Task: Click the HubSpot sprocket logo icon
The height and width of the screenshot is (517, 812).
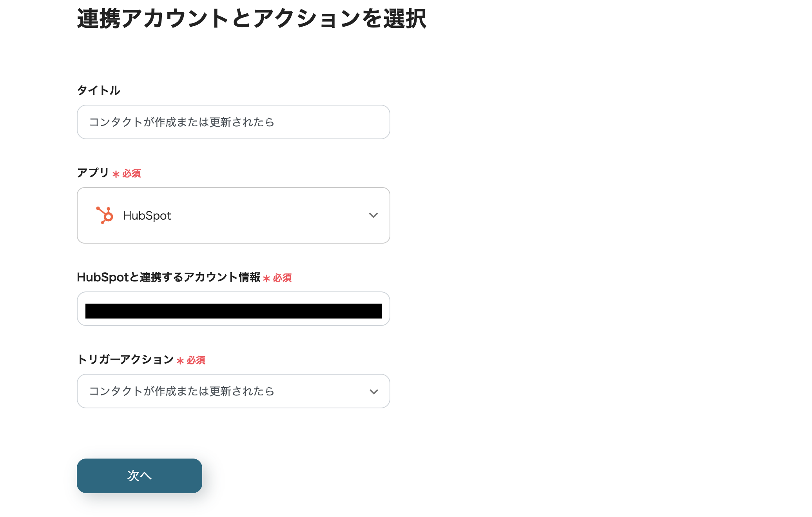Action: [x=104, y=215]
